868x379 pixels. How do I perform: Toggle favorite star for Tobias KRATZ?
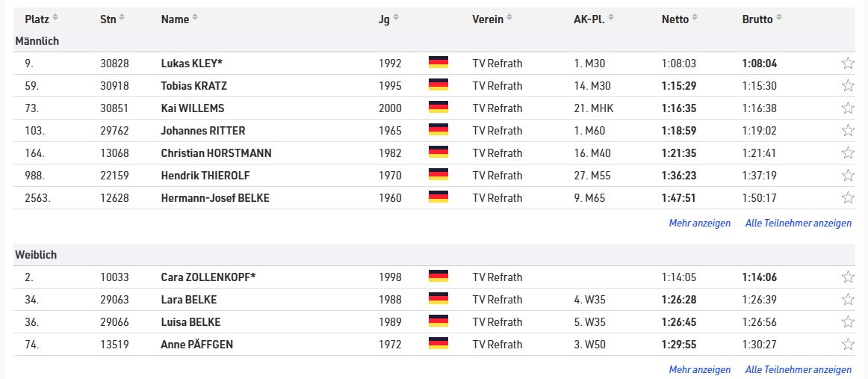[848, 86]
